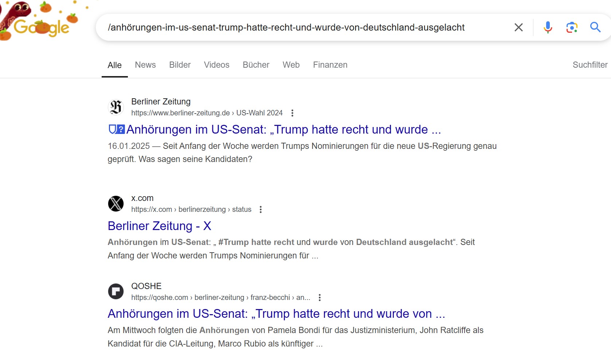Open more options for the x.com result
Screen dimensions: 611x364
coord(261,209)
